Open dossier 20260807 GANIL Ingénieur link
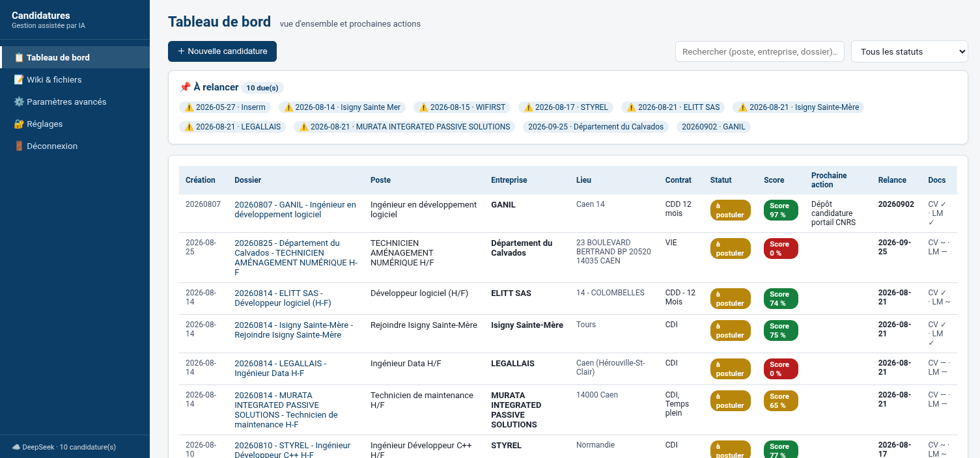 (296, 209)
